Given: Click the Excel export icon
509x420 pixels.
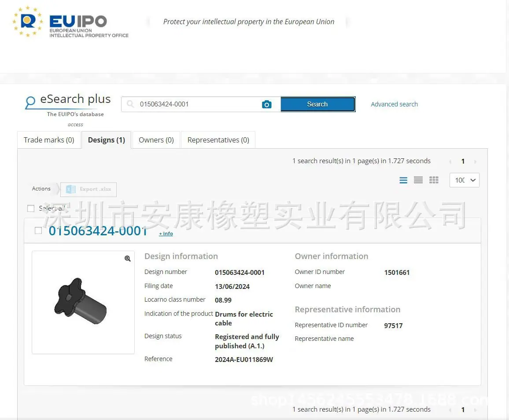Looking at the screenshot, I should click(x=70, y=189).
